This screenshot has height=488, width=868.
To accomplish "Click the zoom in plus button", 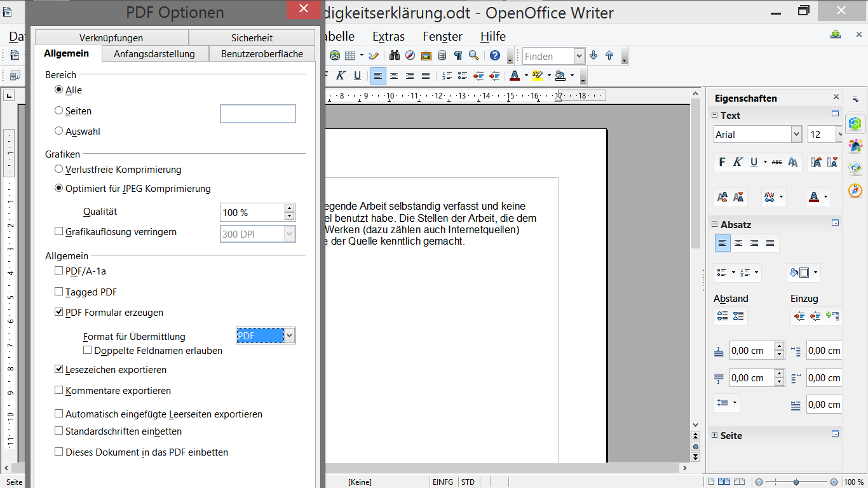I will click(834, 482).
